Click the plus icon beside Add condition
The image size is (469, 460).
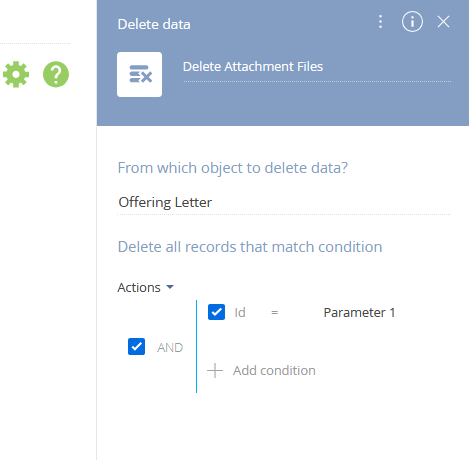215,371
